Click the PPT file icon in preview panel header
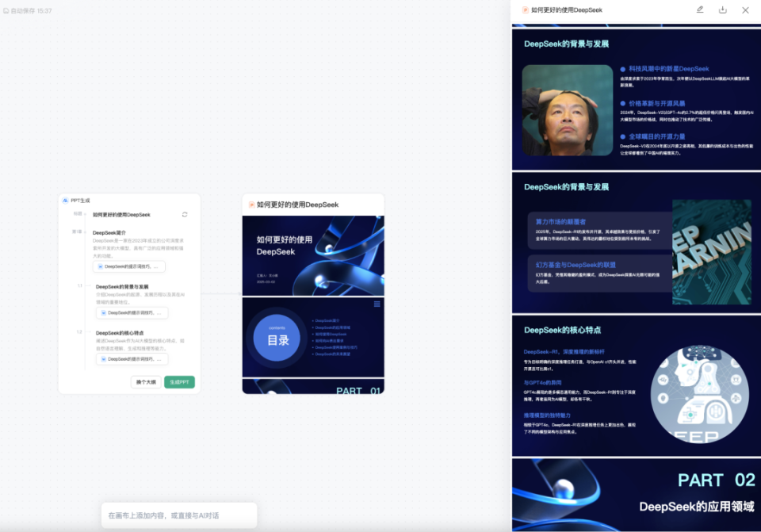The image size is (761, 532). [525, 10]
